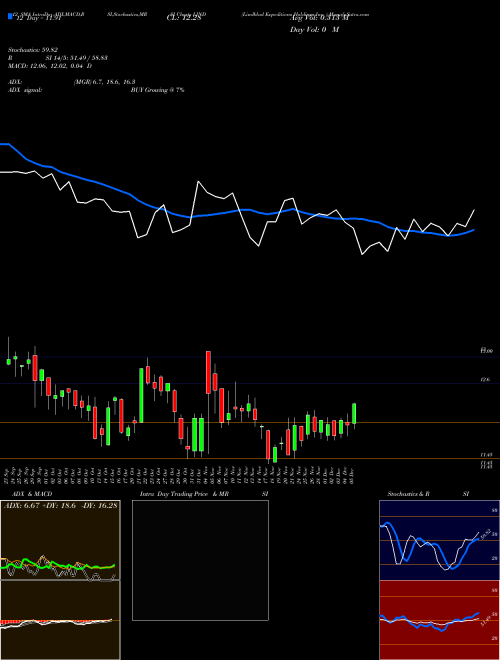Click the 'Stochastics: 59.82' reading
The image size is (500, 660).
[32, 50]
